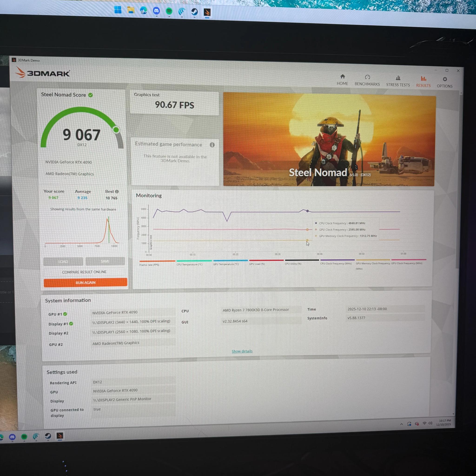The width and height of the screenshot is (476, 476).
Task: Click the GUI version v2.32.8454 s64
Action: (235, 321)
